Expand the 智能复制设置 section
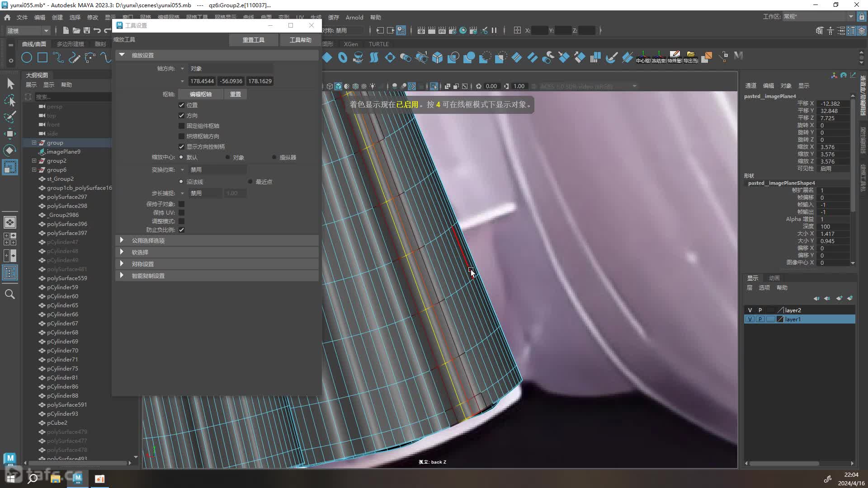The width and height of the screenshot is (868, 488). (122, 276)
